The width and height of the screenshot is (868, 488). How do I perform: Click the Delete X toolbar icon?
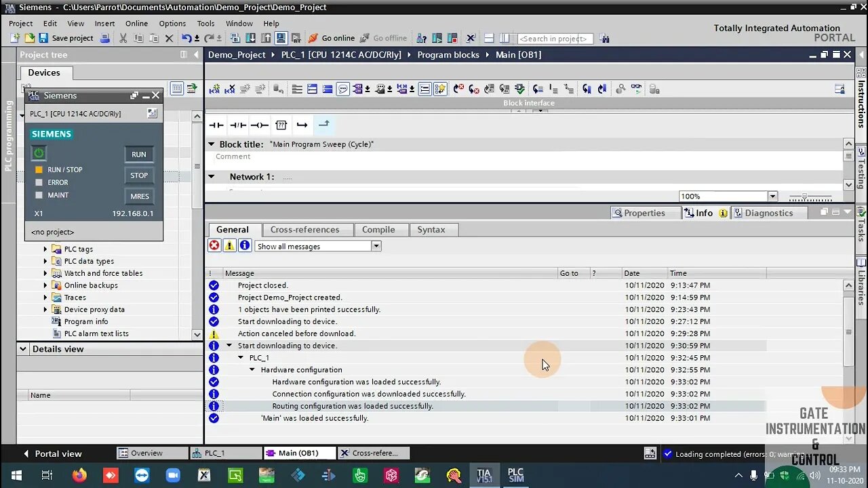pos(169,38)
